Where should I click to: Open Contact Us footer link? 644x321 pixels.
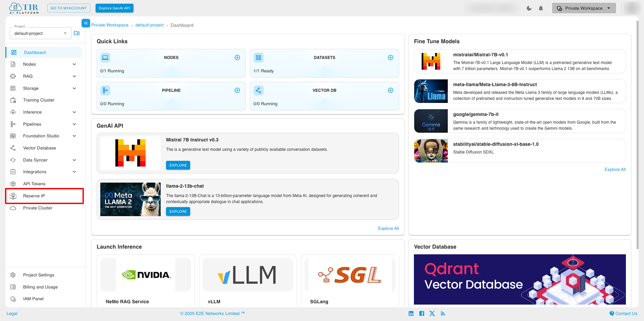(624, 314)
